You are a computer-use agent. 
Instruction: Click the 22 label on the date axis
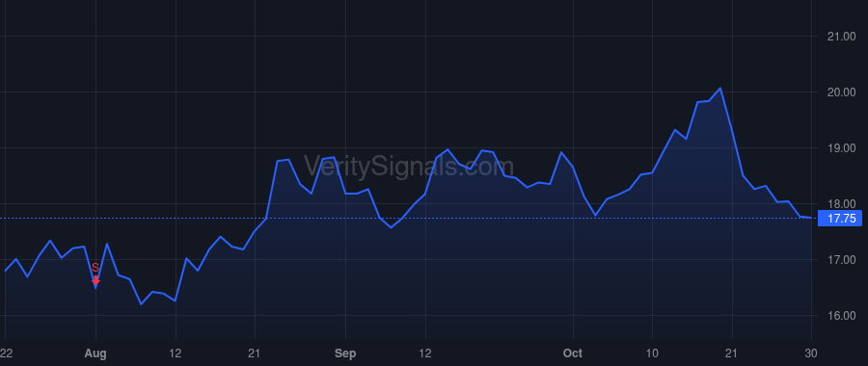click(x=6, y=353)
